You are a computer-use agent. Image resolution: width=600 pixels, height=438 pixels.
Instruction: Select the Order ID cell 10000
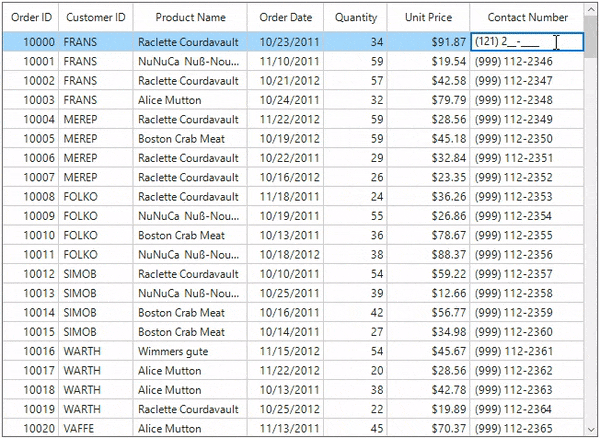click(x=31, y=42)
